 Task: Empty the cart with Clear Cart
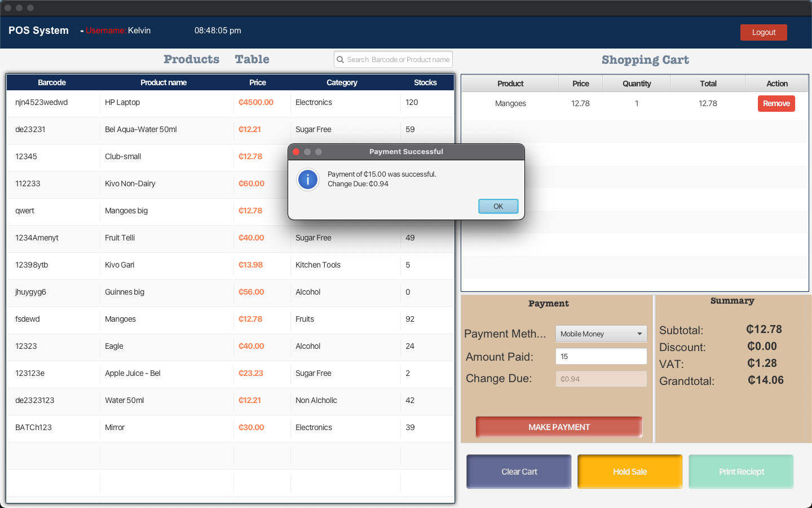[x=519, y=471]
